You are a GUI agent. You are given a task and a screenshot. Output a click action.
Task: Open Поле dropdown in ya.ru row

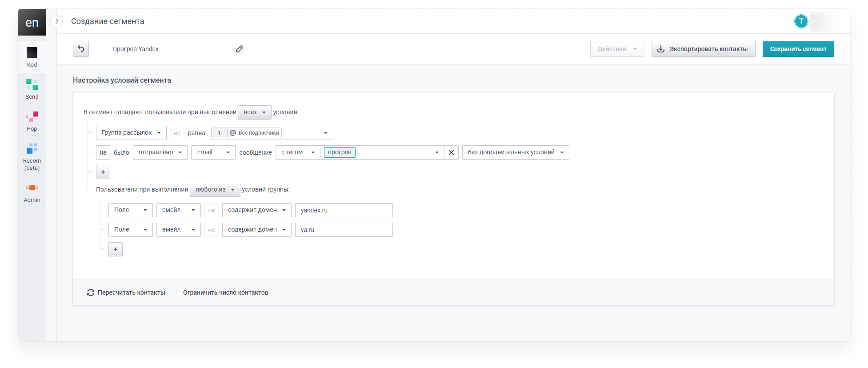131,230
